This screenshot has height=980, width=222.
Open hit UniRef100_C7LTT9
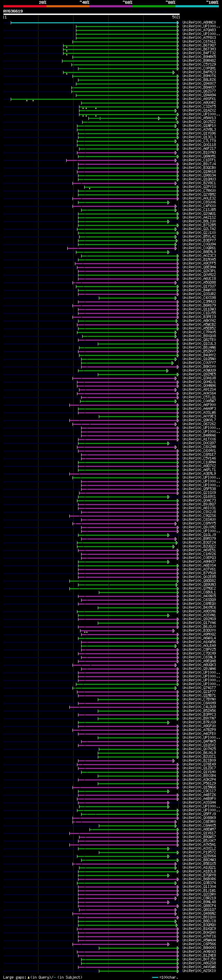[199, 141]
